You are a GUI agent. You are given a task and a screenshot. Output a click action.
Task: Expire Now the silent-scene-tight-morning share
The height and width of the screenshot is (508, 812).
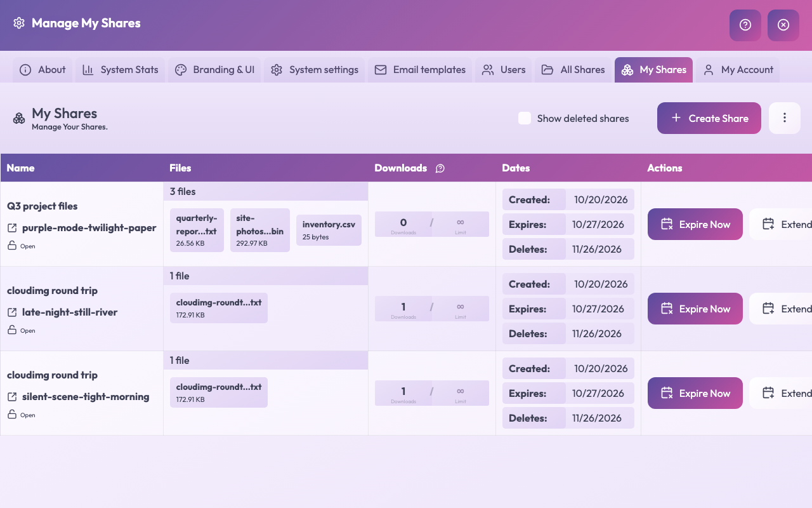pos(695,393)
